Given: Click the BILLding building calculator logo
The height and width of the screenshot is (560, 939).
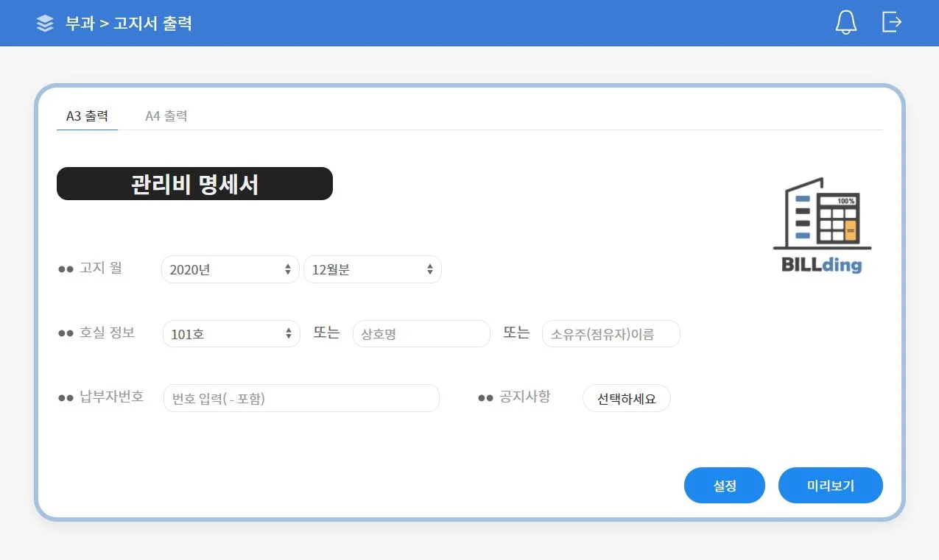Looking at the screenshot, I should [822, 225].
